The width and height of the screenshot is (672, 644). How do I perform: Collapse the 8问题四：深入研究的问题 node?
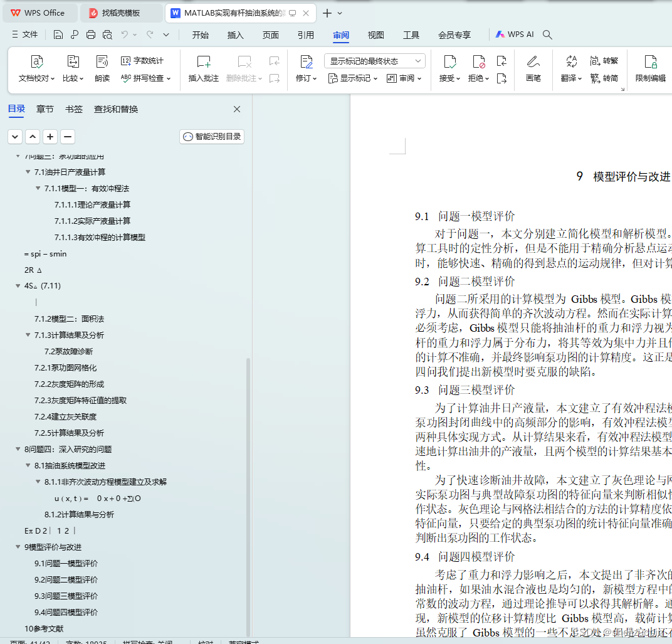18,449
